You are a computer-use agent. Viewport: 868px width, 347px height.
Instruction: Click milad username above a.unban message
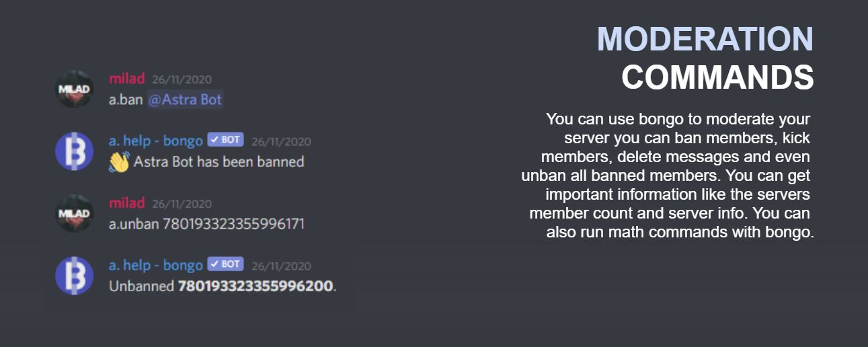click(126, 203)
